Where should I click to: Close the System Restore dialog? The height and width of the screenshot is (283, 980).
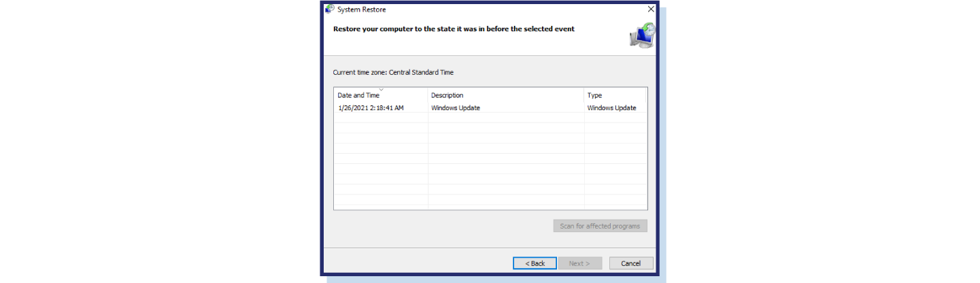pos(651,9)
